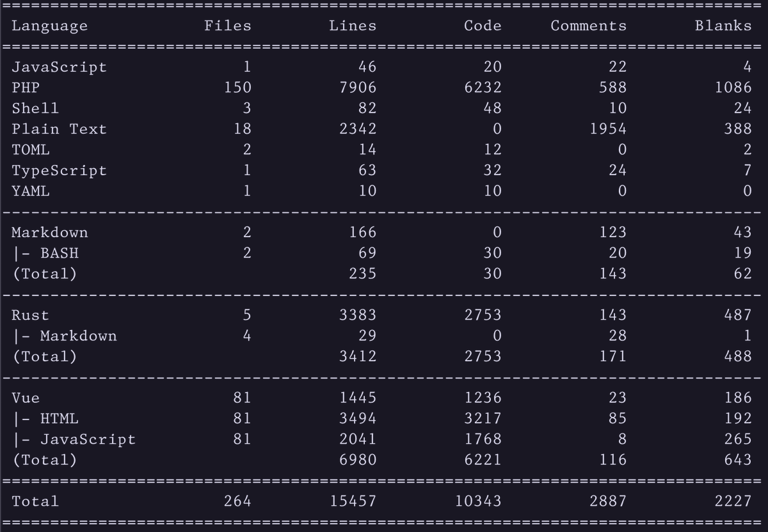Select the "|- BASH" child row label

[x=45, y=253]
